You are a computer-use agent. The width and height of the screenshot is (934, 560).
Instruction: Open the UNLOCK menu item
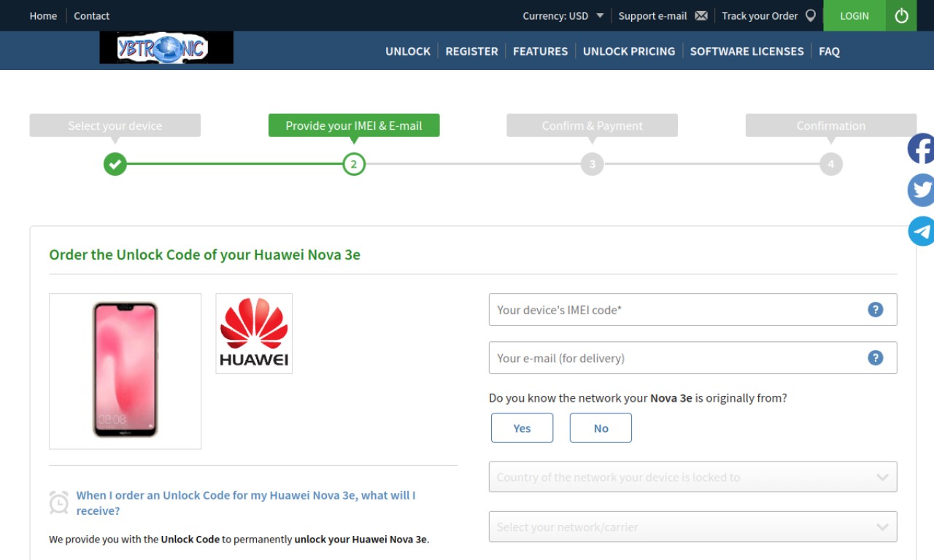point(408,51)
